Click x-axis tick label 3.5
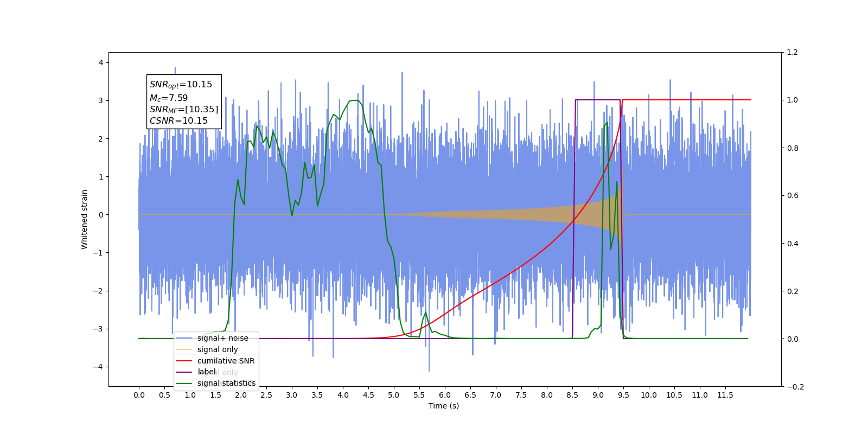The height and width of the screenshot is (434, 868). coord(317,395)
